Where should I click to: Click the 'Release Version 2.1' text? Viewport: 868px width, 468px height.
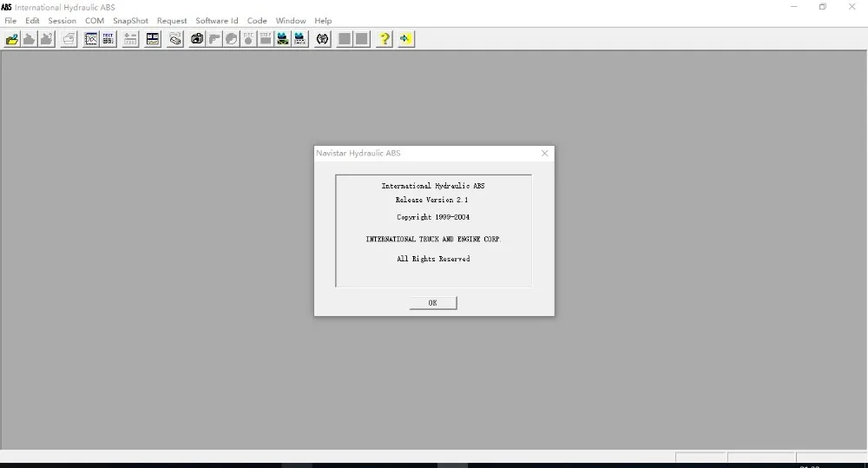(x=431, y=200)
